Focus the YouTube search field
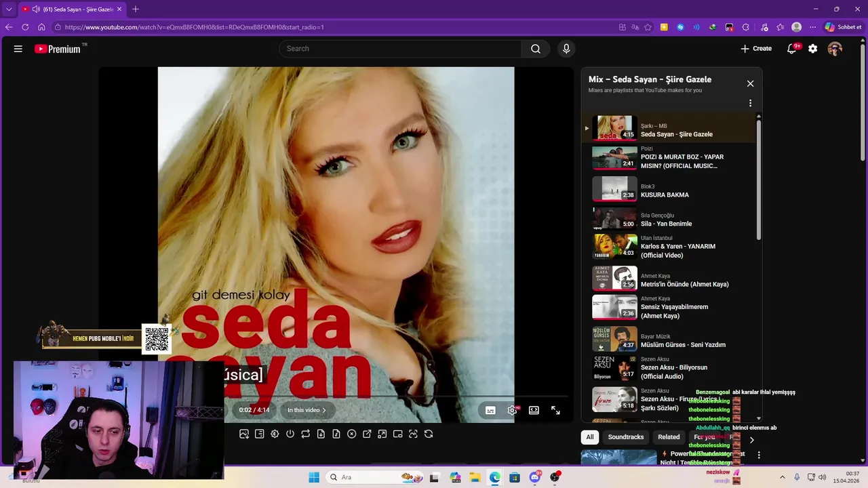 tap(400, 49)
